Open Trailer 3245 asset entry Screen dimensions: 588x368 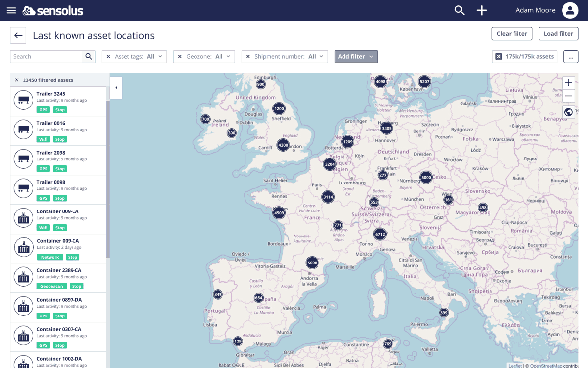(x=58, y=102)
